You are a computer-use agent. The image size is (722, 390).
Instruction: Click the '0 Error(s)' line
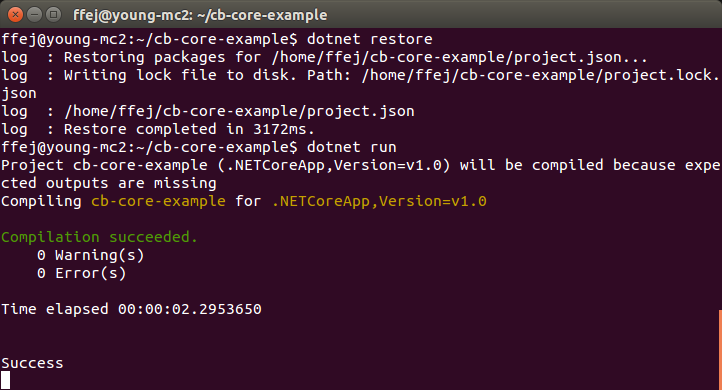pyautogui.click(x=81, y=273)
